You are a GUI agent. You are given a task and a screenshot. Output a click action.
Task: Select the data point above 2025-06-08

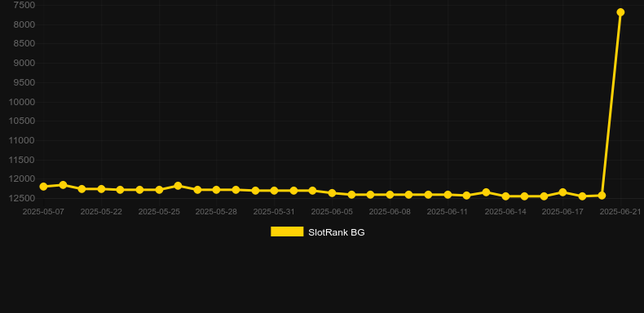tap(390, 195)
